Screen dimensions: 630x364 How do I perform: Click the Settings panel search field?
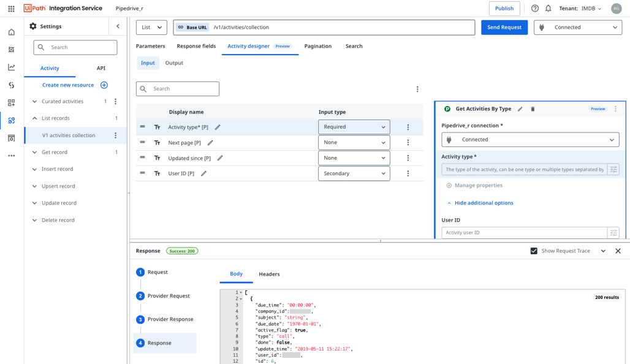[x=75, y=47]
